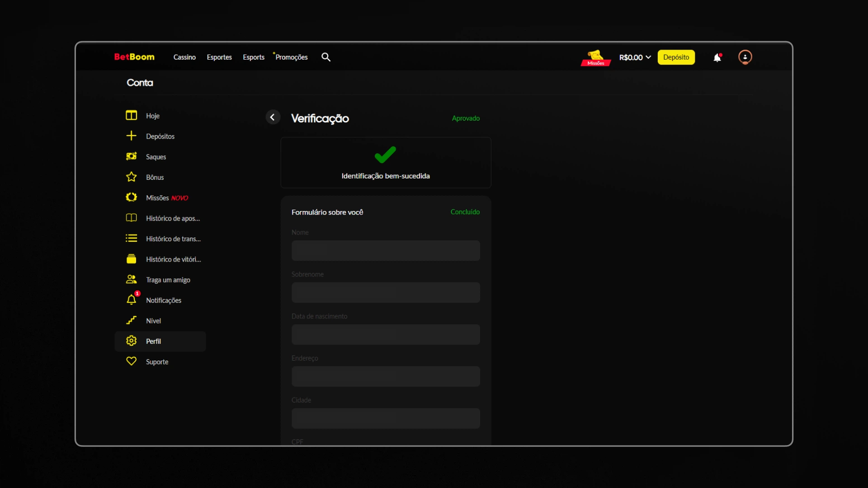Open the search magnifier in the top bar
This screenshot has width=868, height=488.
point(326,57)
